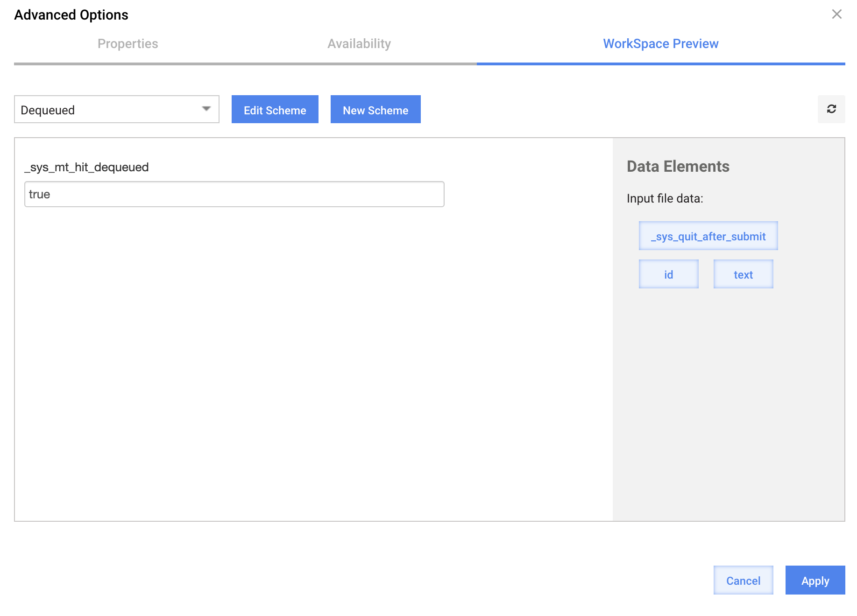
Task: Apply the advanced options settings
Action: [x=815, y=581]
